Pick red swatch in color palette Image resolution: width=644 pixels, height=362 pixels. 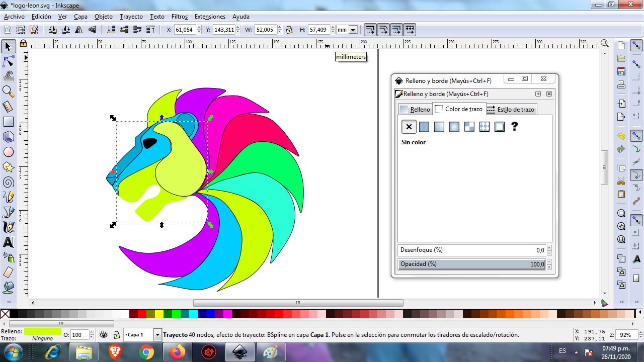pyautogui.click(x=142, y=314)
